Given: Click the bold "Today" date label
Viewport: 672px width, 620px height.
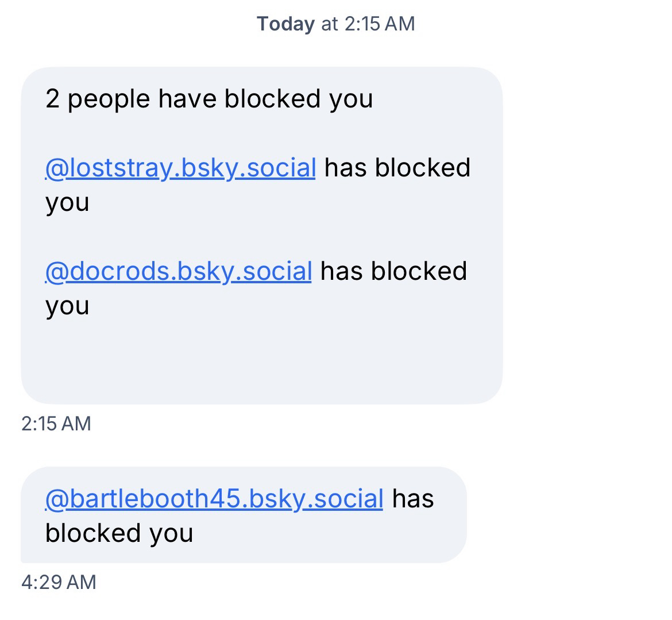Looking at the screenshot, I should (285, 24).
